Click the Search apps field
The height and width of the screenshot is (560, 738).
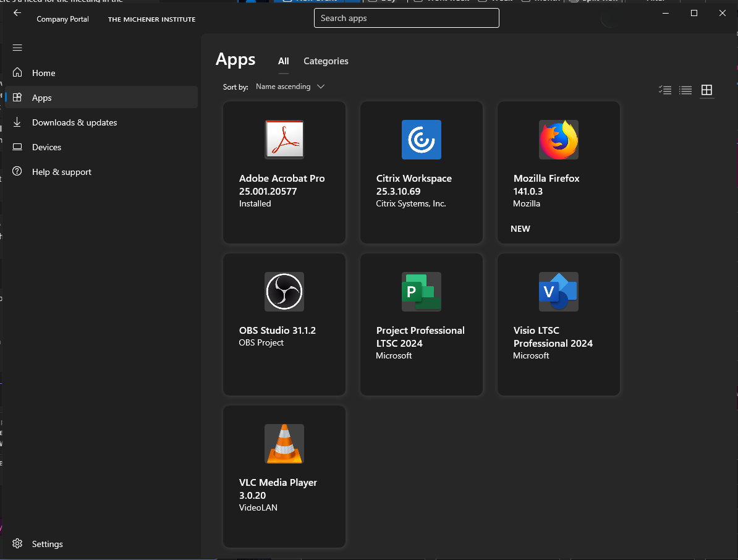(406, 18)
